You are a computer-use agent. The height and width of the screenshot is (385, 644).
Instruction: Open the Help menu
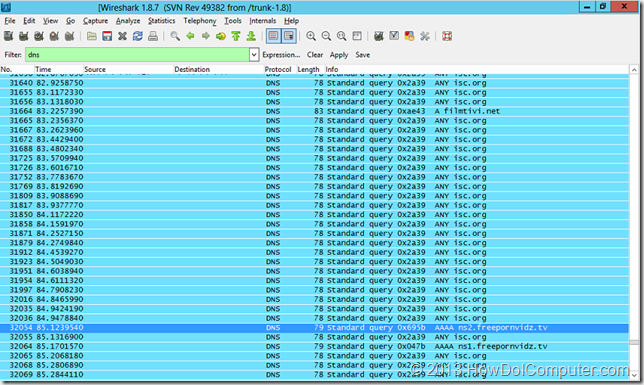tap(291, 21)
